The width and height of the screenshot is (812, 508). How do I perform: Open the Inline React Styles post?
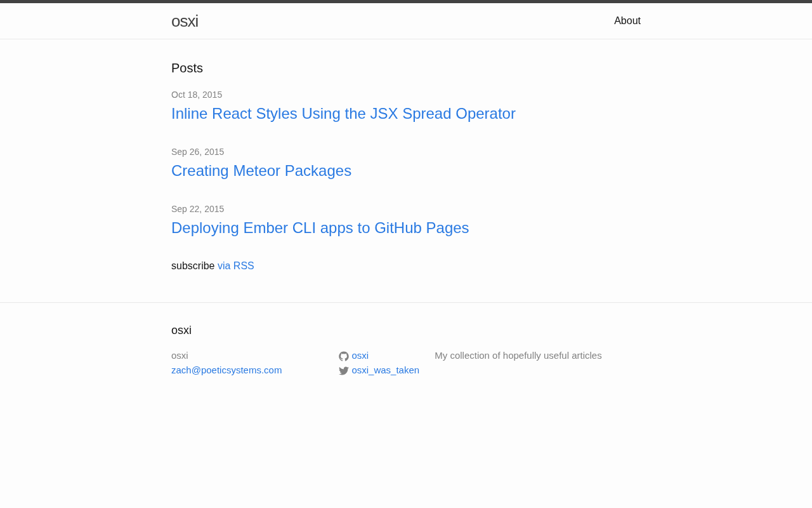343,114
